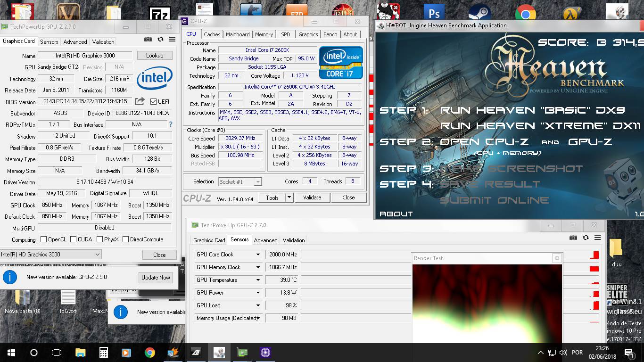Image resolution: width=644 pixels, height=362 pixels.
Task: Open Sniper Elite desktop icon
Action: point(617,294)
